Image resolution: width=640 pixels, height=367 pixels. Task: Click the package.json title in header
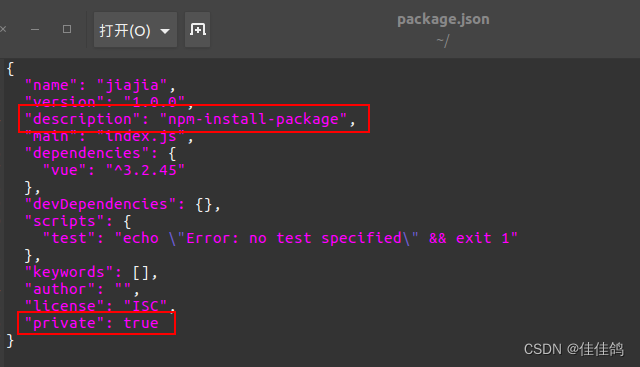click(x=443, y=19)
